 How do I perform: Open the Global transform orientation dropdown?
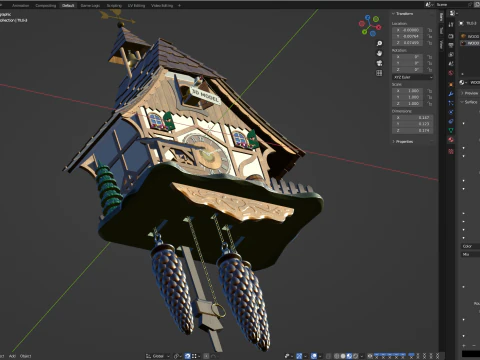point(158,356)
